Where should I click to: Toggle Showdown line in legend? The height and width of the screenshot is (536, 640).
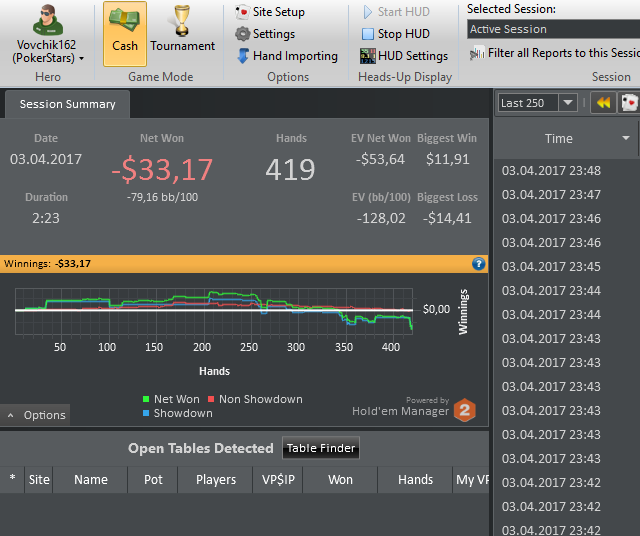click(178, 413)
